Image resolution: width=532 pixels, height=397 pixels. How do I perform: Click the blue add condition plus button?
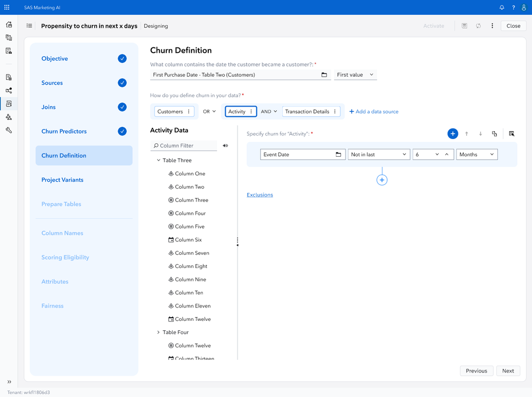(453, 134)
